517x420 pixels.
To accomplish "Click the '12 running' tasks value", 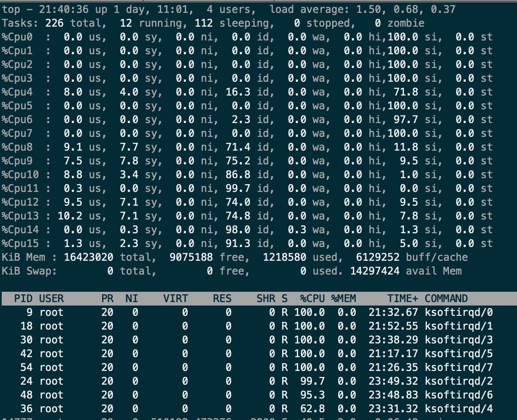I will point(151,23).
